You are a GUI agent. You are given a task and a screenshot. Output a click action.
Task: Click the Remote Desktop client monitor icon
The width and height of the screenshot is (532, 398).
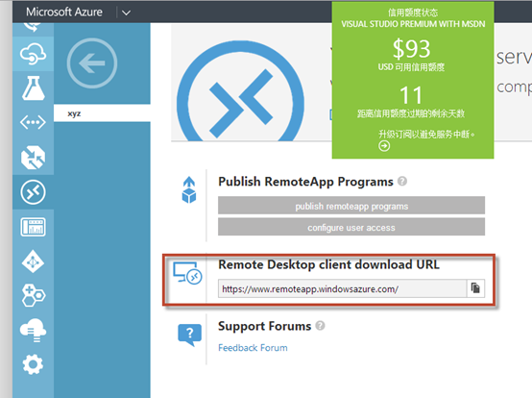[x=187, y=273]
